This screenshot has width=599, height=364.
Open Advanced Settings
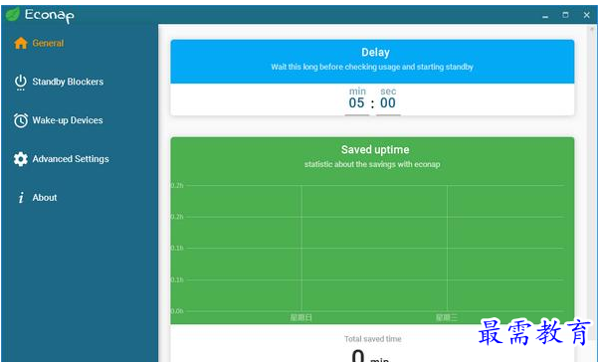click(71, 159)
